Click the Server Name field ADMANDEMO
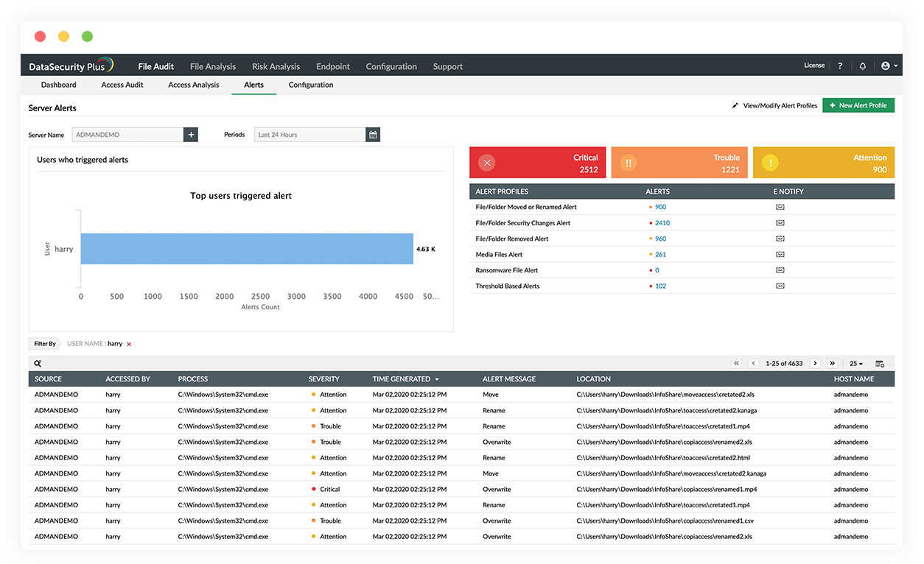This screenshot has width=924, height=564. [x=127, y=135]
